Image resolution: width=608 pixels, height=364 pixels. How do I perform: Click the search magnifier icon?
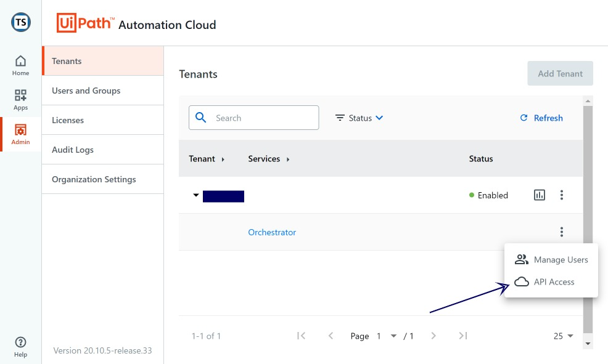(200, 118)
